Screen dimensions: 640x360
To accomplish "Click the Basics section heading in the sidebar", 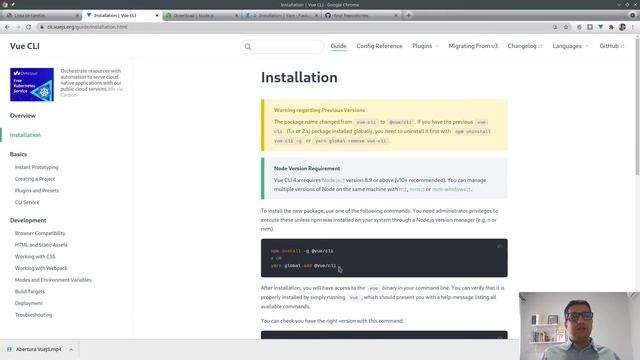I will pyautogui.click(x=18, y=154).
